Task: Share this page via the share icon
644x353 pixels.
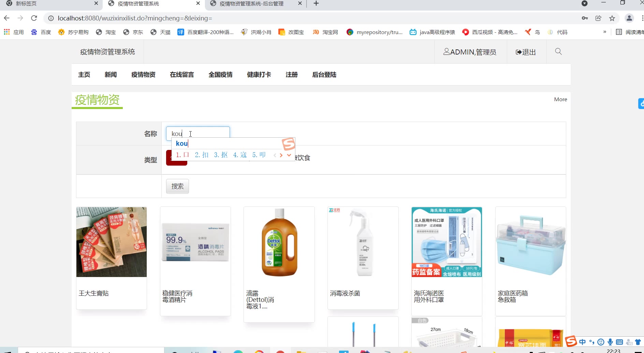Action: (598, 18)
